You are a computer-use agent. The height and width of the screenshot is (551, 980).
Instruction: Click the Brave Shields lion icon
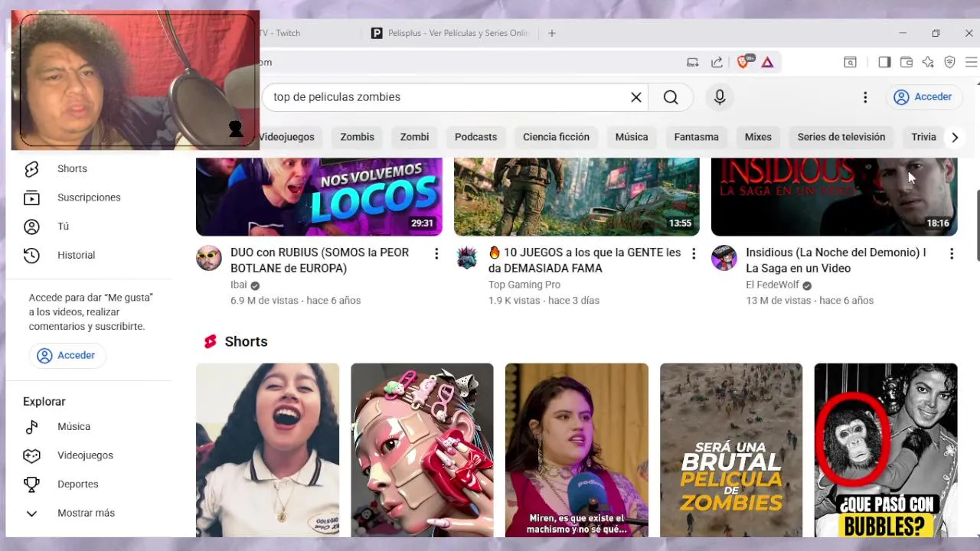pos(743,62)
